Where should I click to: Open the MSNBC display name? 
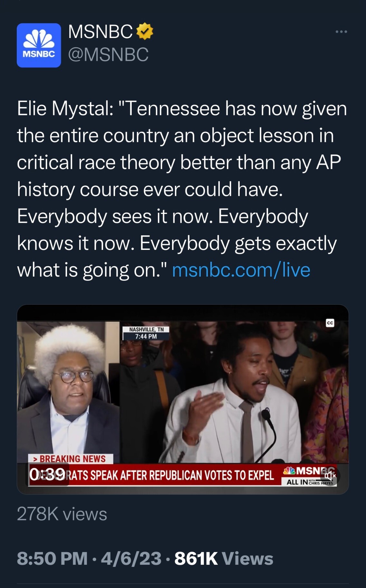click(100, 32)
